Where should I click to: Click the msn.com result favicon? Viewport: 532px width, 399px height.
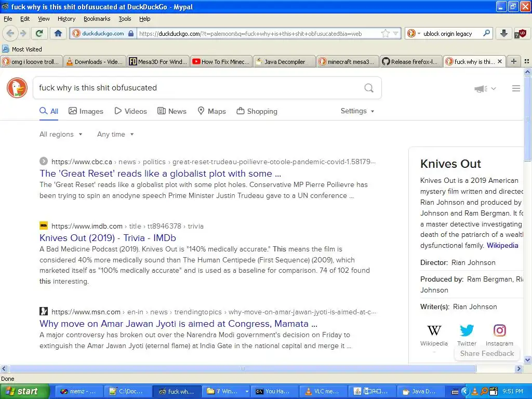click(44, 311)
